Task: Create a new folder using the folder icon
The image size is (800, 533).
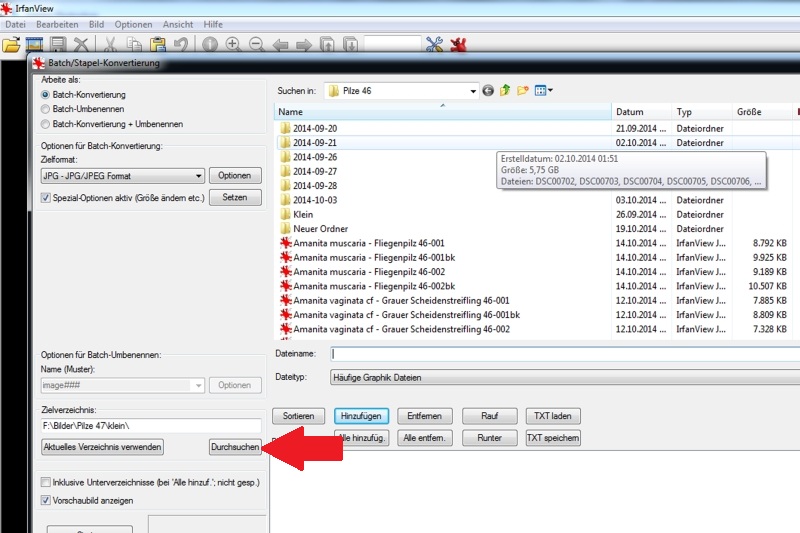Action: coord(523,91)
